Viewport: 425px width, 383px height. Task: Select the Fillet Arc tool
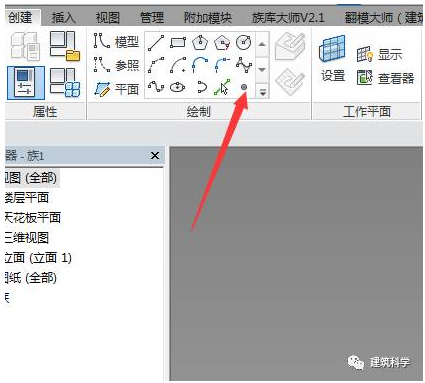pyautogui.click(x=222, y=65)
